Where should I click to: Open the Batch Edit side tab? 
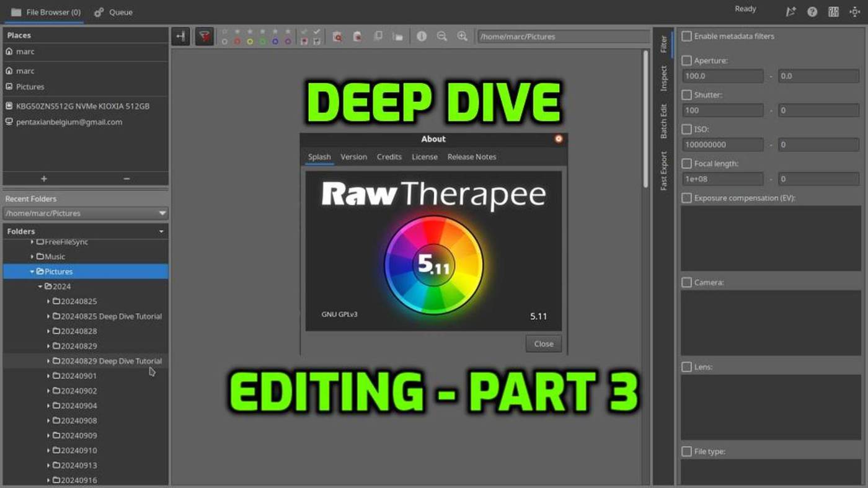click(663, 121)
